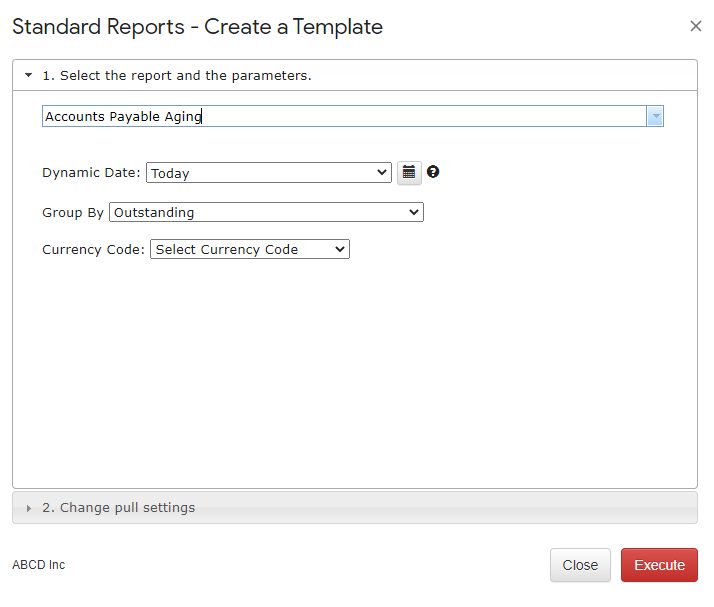Expand section 2 arrow triangle
The height and width of the screenshot is (607, 714).
tap(29, 508)
